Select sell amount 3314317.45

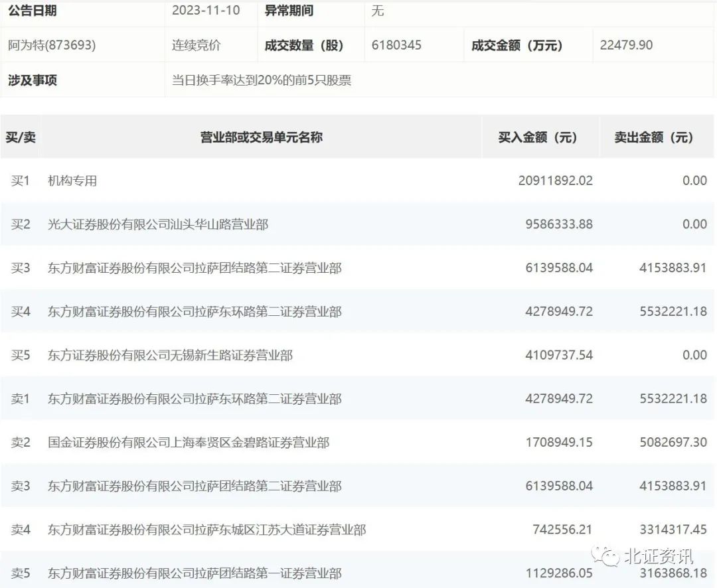tap(673, 530)
